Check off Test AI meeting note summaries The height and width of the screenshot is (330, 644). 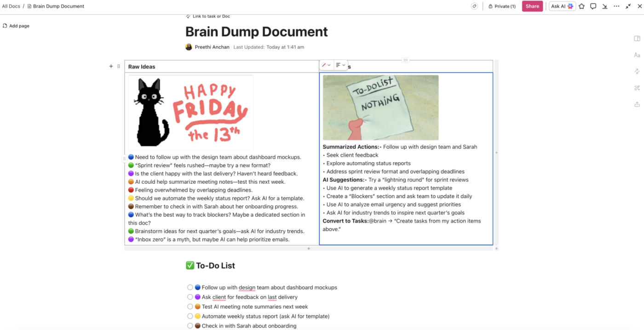tap(190, 307)
